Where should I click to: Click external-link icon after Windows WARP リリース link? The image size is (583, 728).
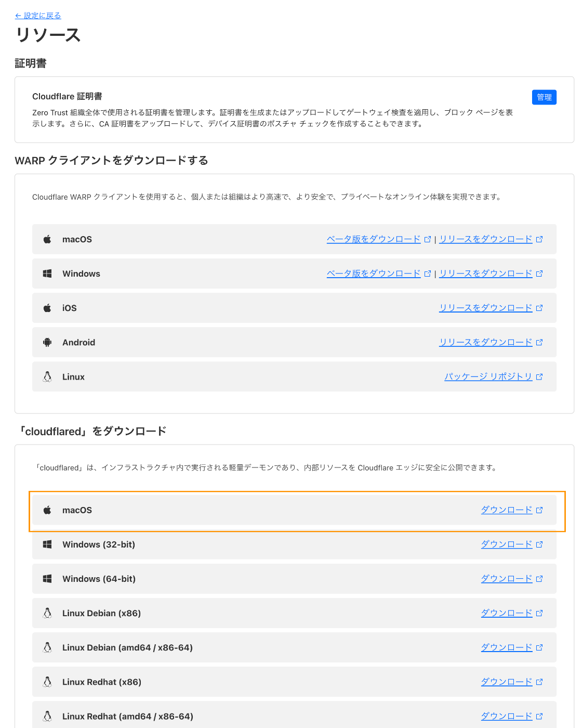tap(539, 274)
